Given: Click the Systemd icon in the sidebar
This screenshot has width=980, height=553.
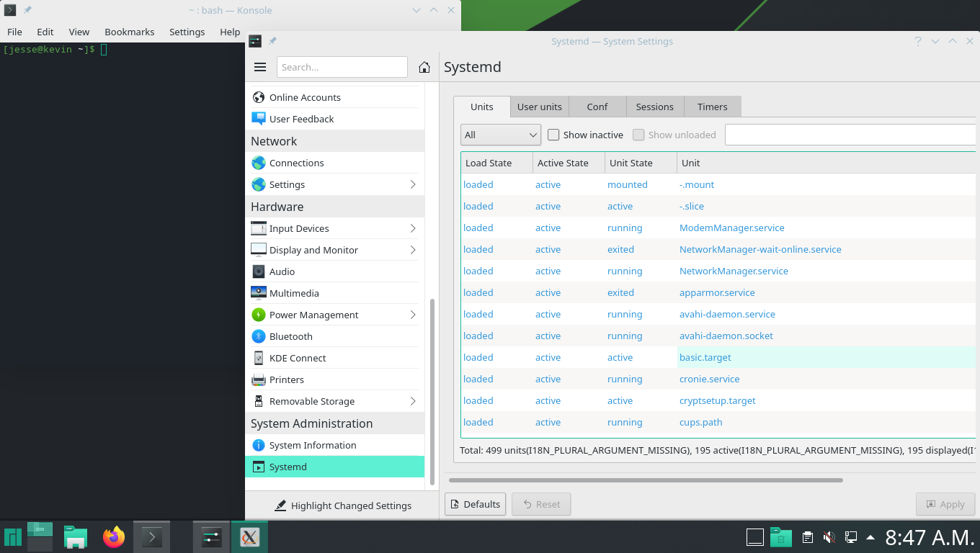Looking at the screenshot, I should [x=259, y=467].
